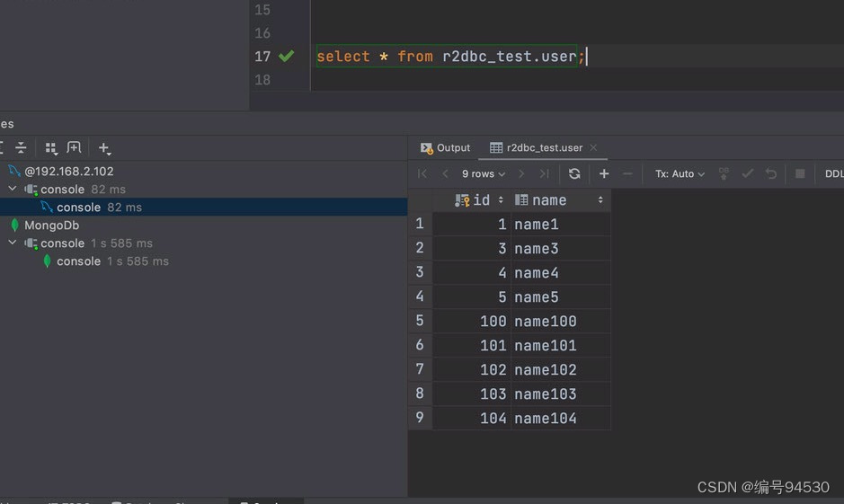Click the cell containing name101
This screenshot has height=504, width=844.
[560, 345]
